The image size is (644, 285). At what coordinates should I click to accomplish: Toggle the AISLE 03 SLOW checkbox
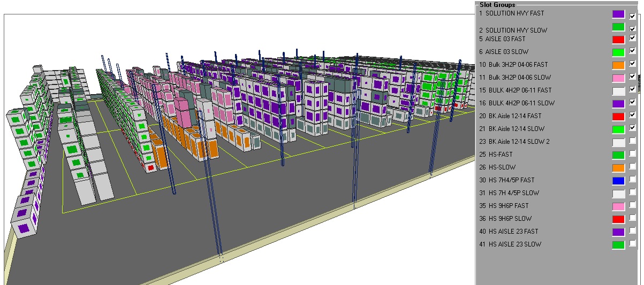click(x=633, y=51)
